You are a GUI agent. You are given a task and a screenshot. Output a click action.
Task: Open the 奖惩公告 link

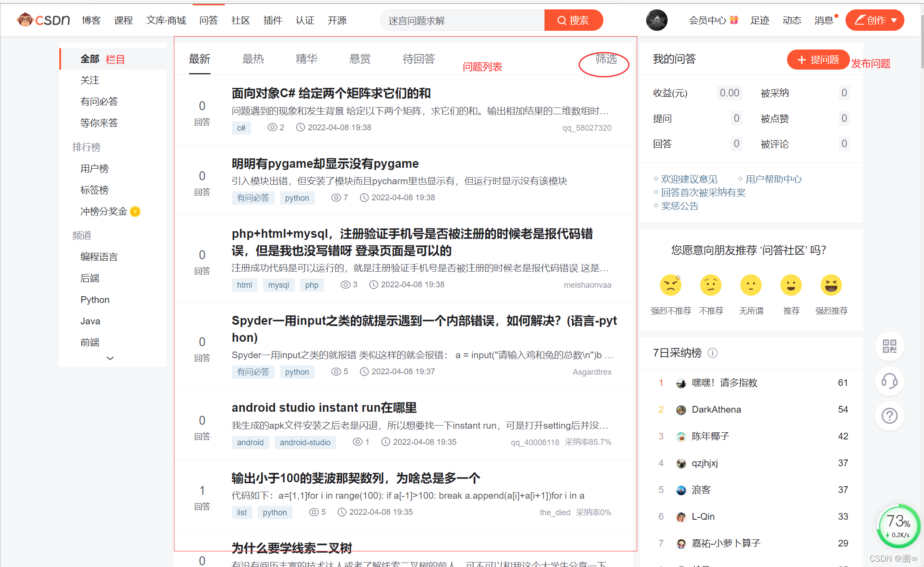pos(680,206)
